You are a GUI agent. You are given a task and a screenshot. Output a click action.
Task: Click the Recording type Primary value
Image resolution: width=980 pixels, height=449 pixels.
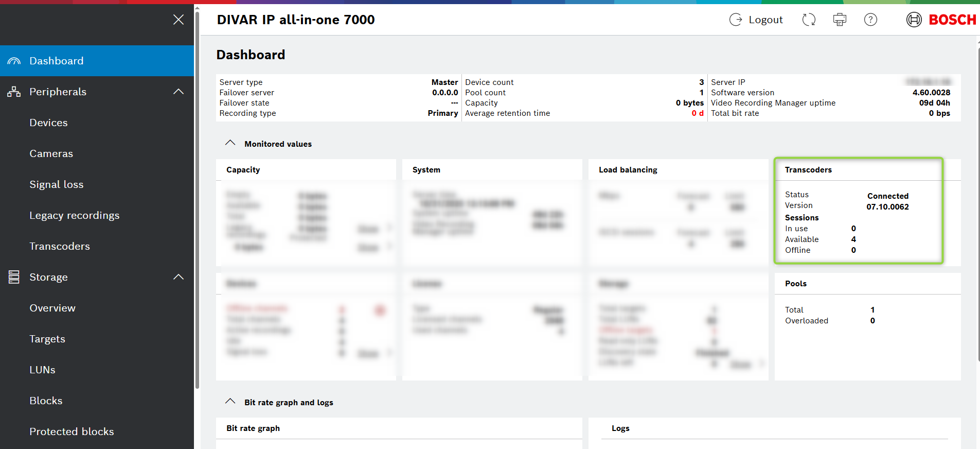(x=443, y=113)
